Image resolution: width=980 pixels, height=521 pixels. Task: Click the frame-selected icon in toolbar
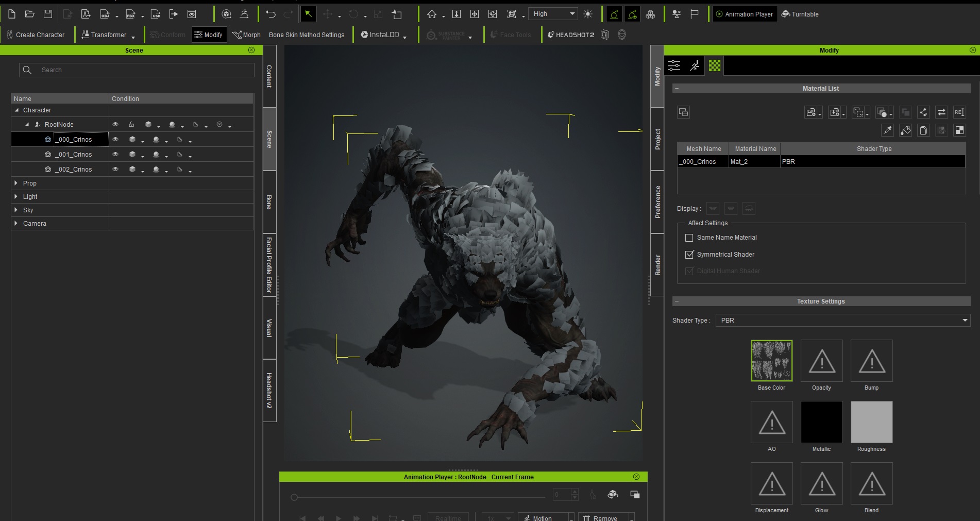[512, 14]
